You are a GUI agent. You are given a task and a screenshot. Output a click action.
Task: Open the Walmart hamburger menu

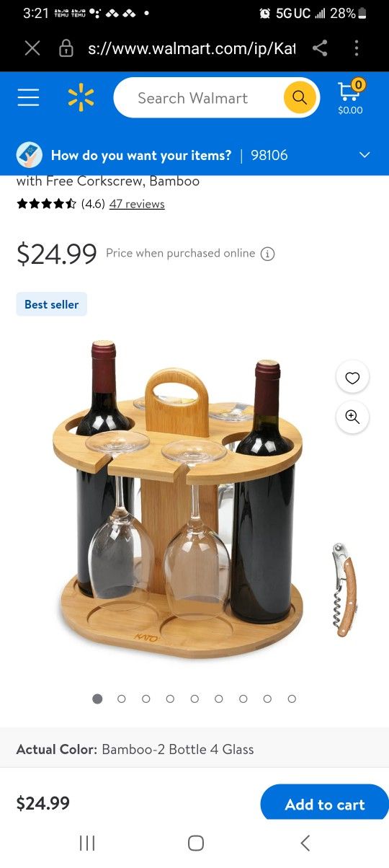[x=28, y=97]
